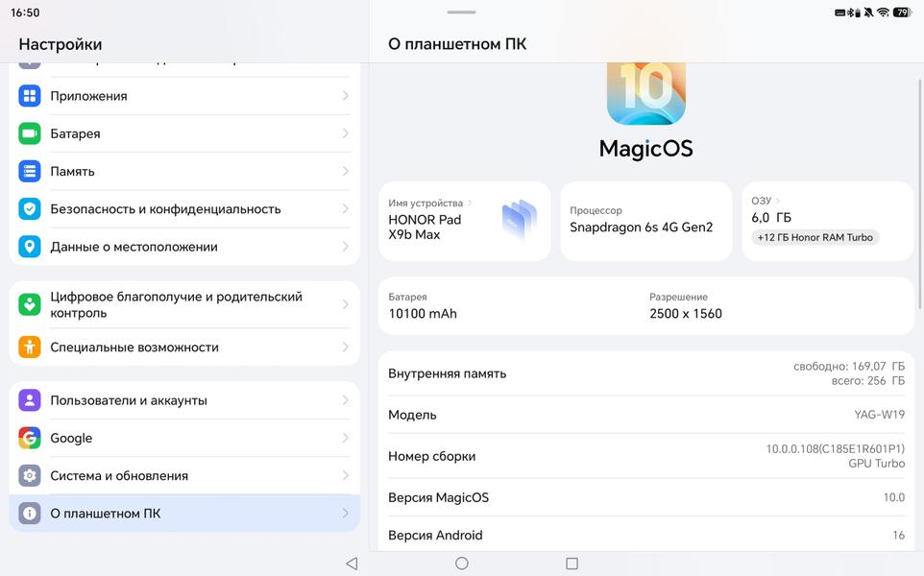This screenshot has width=924, height=576.
Task: Select Пользователи и аккаунты entry
Action: 184,400
